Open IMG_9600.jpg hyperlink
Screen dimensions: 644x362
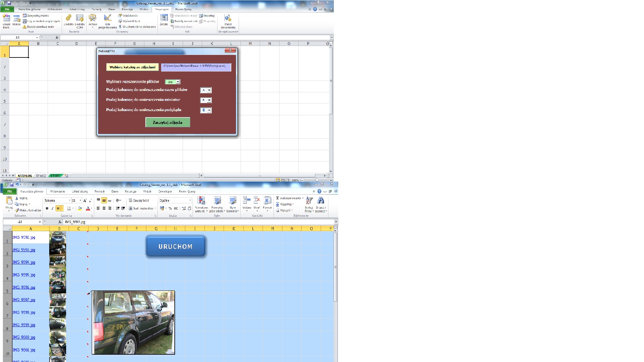[24, 337]
